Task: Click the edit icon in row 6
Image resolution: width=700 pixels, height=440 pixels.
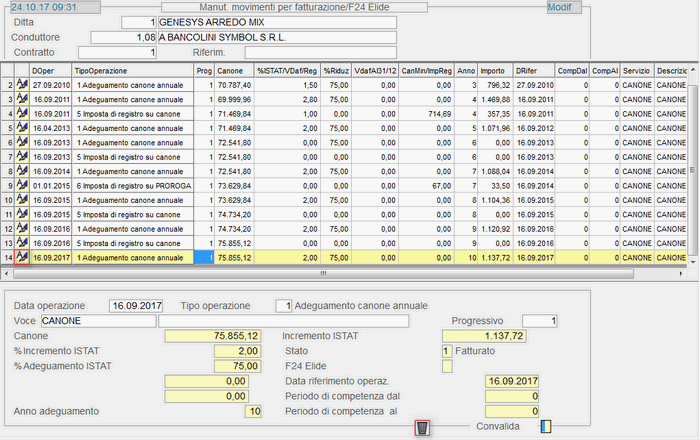Action: click(x=22, y=142)
